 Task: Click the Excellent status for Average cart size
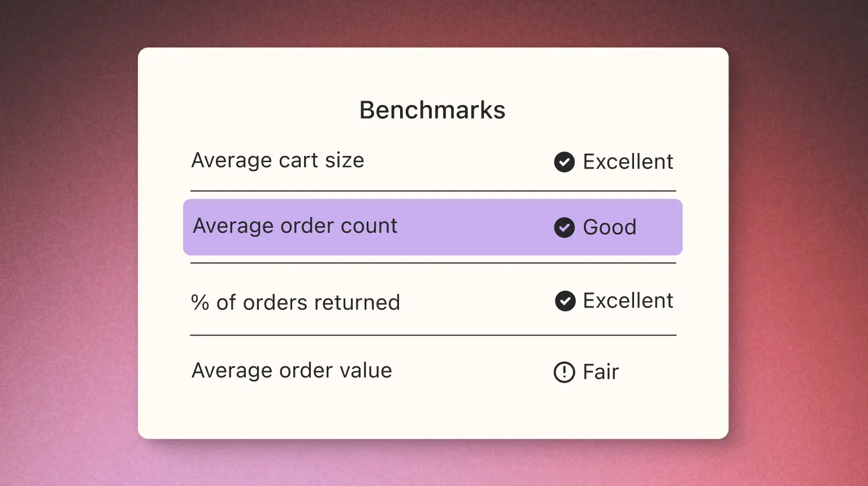pos(628,162)
